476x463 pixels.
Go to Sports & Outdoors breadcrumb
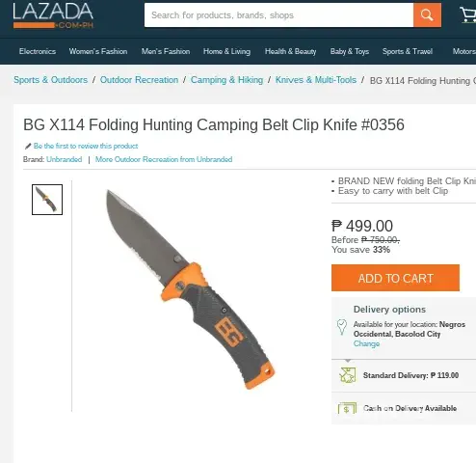pos(50,80)
